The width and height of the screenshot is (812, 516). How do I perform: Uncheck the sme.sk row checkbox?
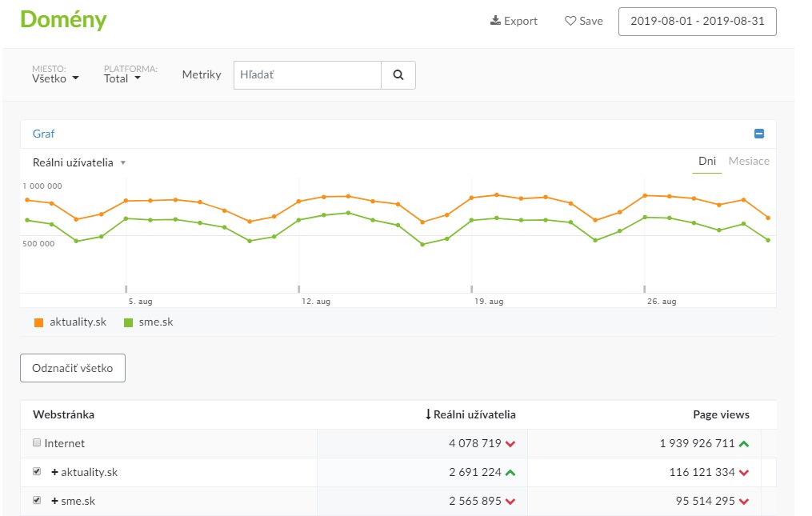tap(37, 500)
